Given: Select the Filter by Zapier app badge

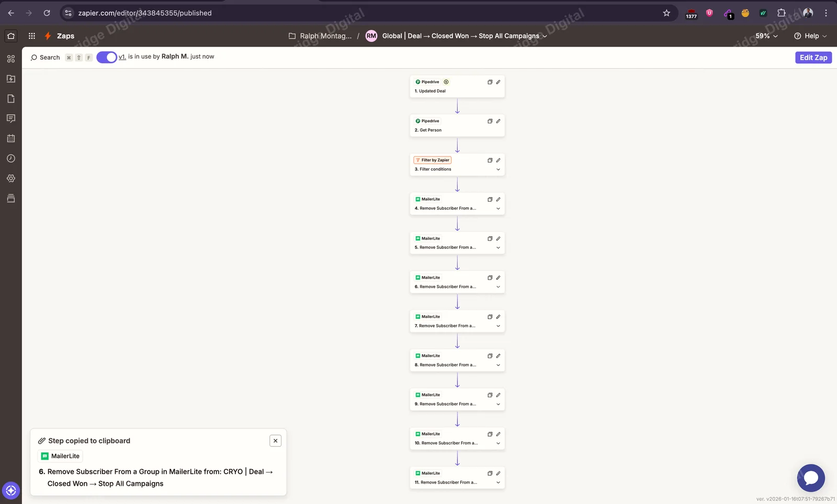Looking at the screenshot, I should coord(433,160).
